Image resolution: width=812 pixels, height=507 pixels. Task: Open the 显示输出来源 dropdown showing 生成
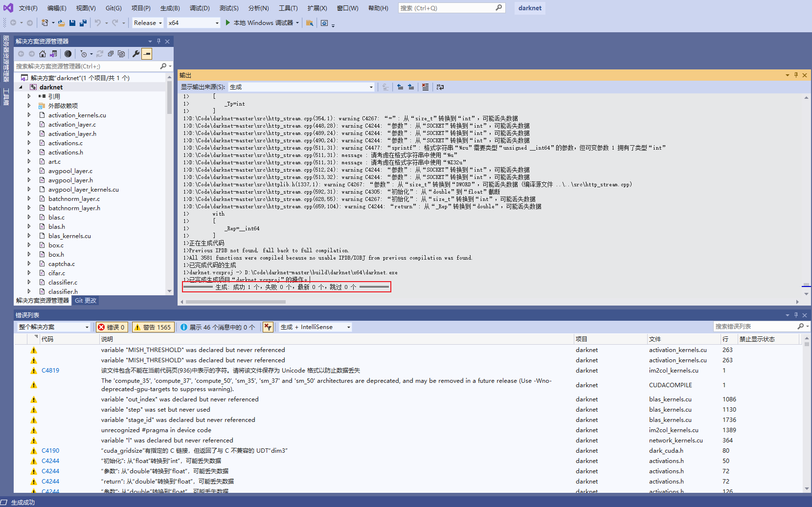coord(301,87)
